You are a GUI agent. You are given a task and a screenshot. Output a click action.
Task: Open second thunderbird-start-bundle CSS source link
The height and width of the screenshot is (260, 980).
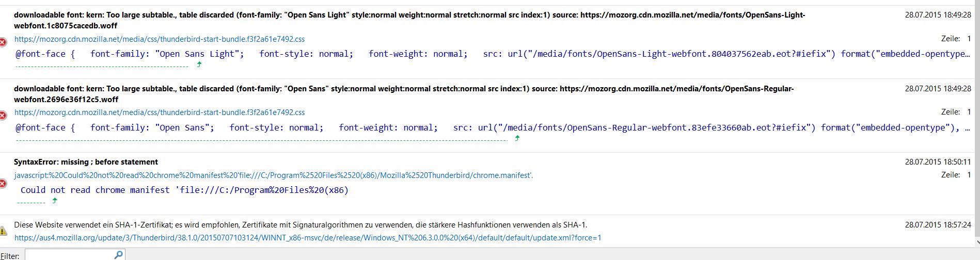coord(160,112)
